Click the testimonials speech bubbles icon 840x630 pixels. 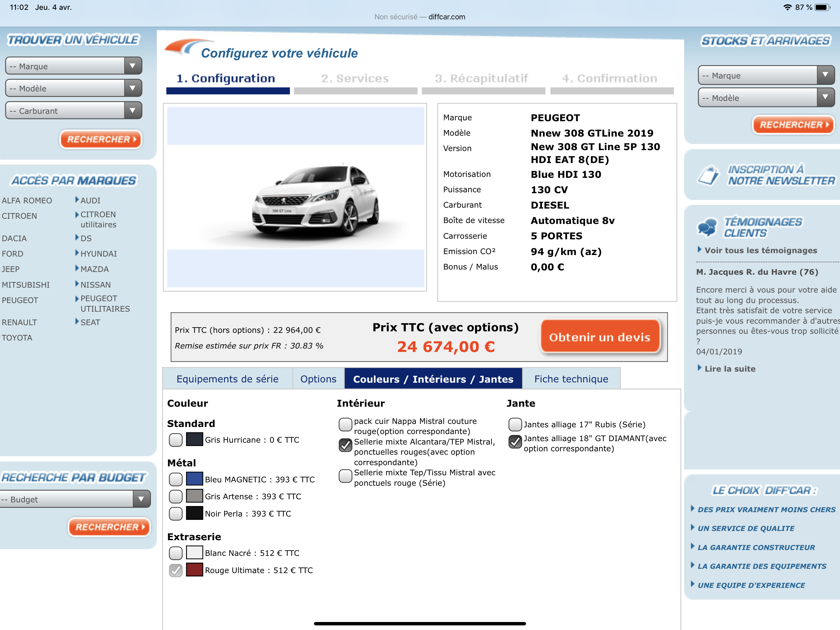click(x=707, y=227)
